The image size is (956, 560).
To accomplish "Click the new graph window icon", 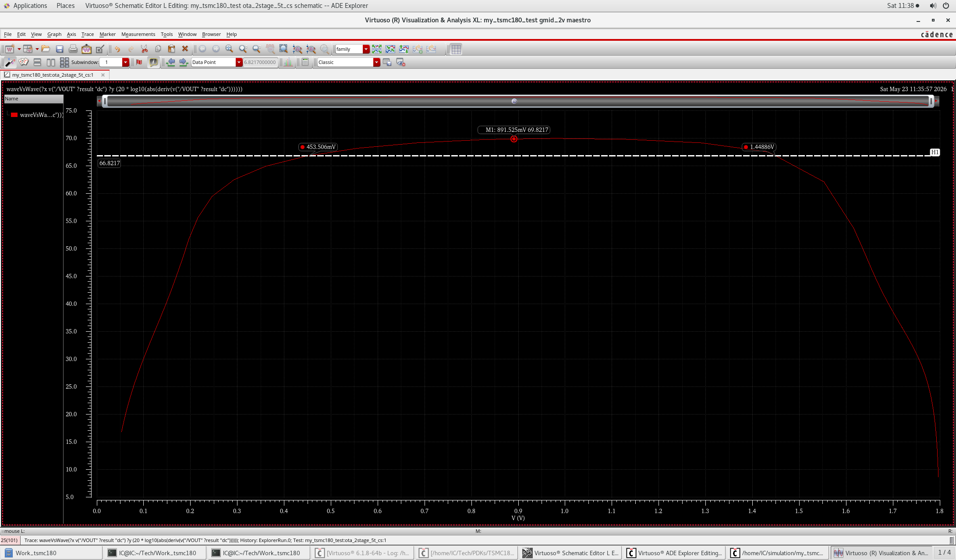I will tap(10, 49).
